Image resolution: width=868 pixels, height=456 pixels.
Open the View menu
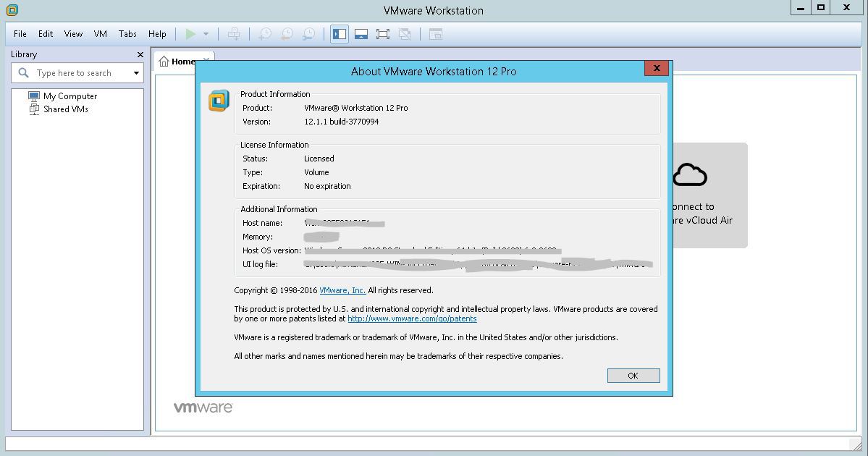[x=73, y=34]
